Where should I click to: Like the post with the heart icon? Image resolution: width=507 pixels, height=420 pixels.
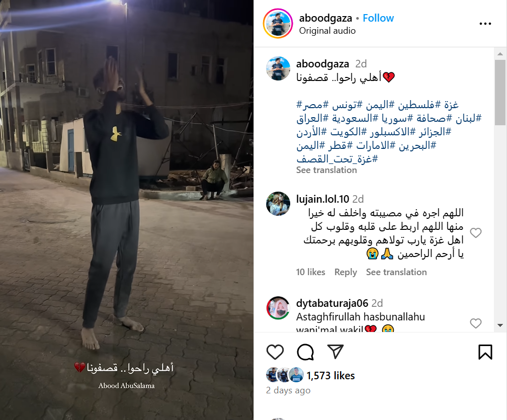click(275, 352)
